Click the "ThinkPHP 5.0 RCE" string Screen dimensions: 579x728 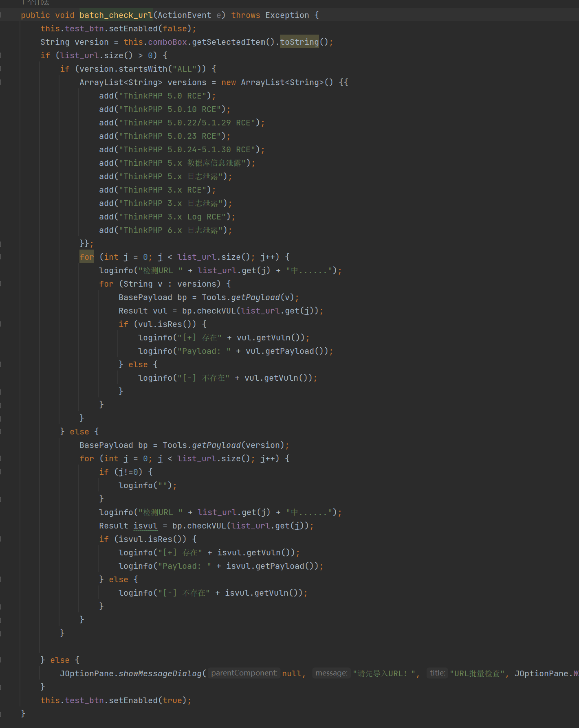[x=163, y=96]
